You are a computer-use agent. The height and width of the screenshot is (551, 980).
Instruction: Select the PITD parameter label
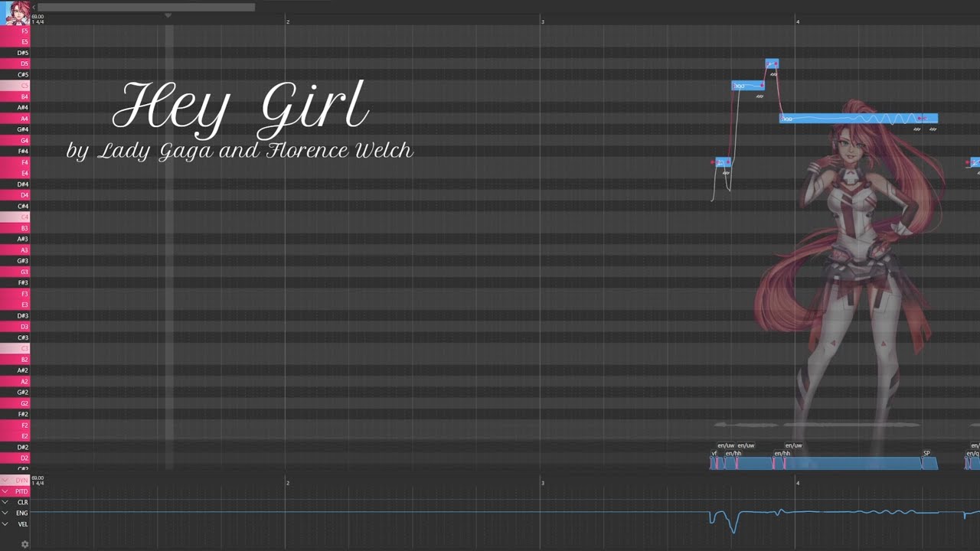tap(21, 491)
